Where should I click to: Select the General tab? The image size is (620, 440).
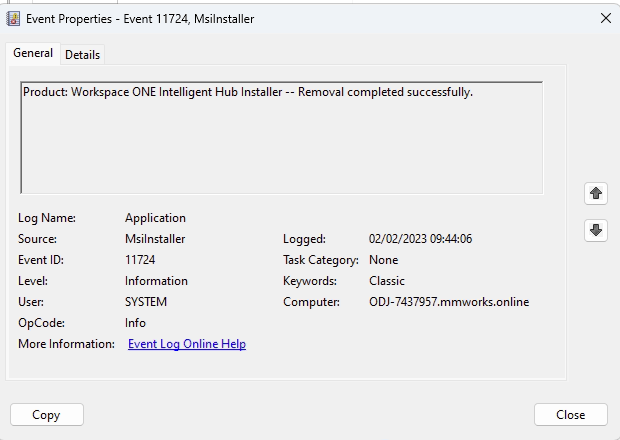[32, 54]
